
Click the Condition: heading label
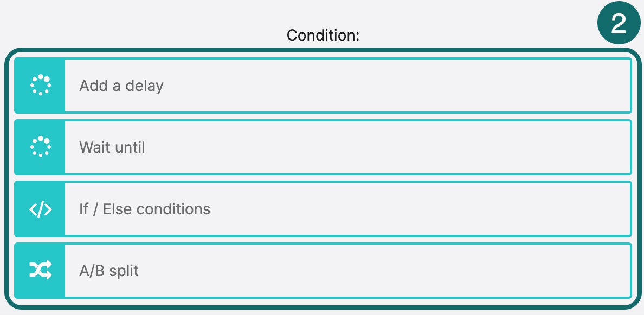point(323,36)
